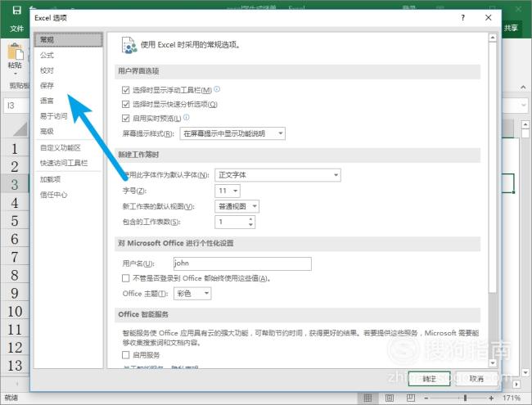Open default font dropdown 正文字体
This screenshot has width=532, height=405.
pos(278,175)
